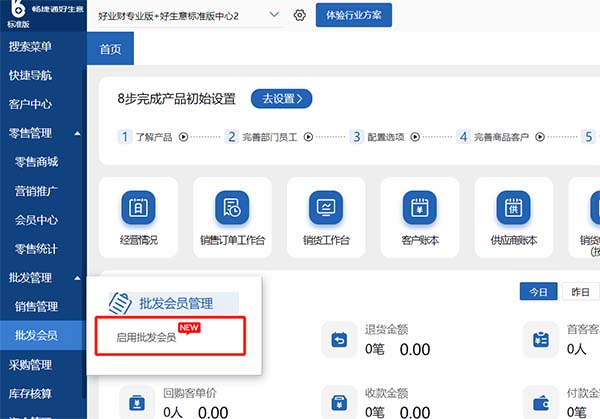Switch to the 昨日 date filter
600x419 pixels.
point(578,291)
